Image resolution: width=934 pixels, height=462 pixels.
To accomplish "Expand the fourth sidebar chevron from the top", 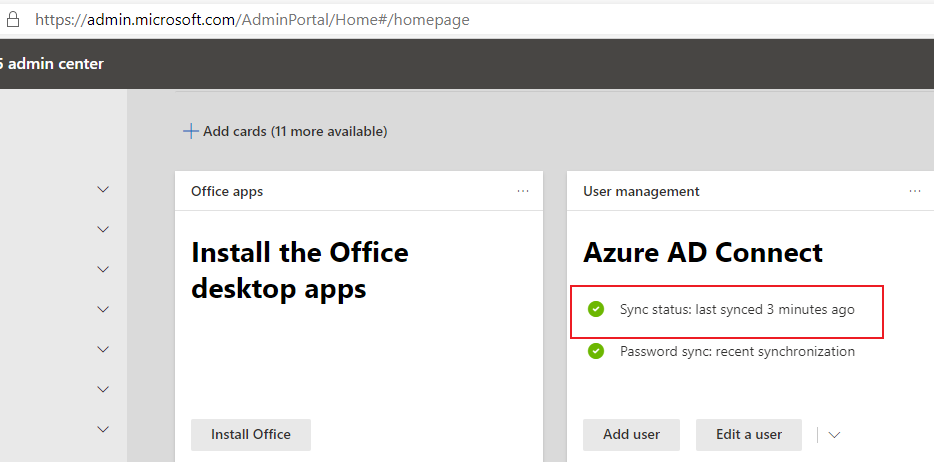I will pos(103,309).
